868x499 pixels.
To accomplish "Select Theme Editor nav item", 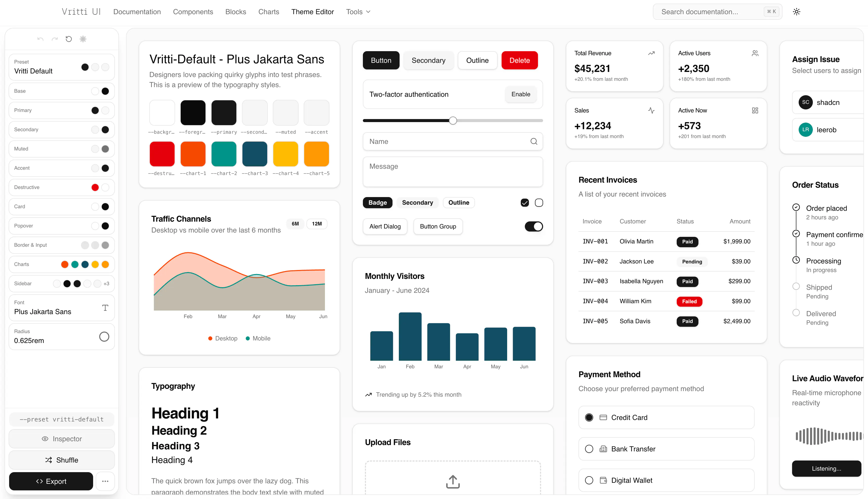I will tap(312, 12).
